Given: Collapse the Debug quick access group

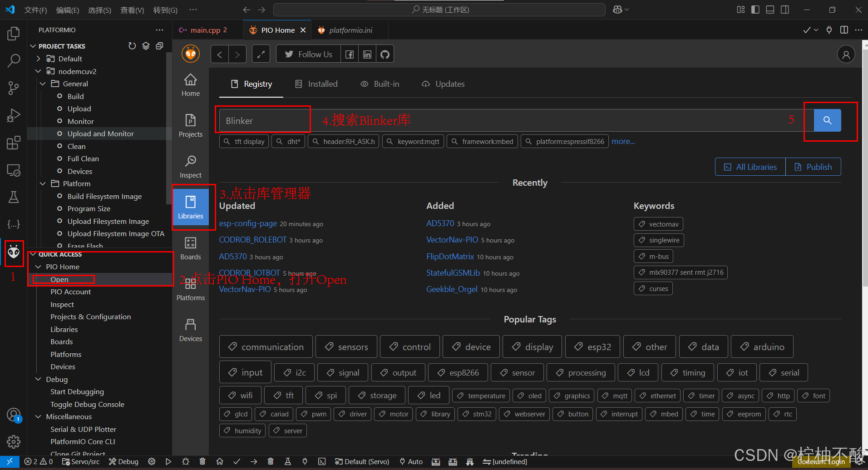Looking at the screenshot, I should 38,379.
